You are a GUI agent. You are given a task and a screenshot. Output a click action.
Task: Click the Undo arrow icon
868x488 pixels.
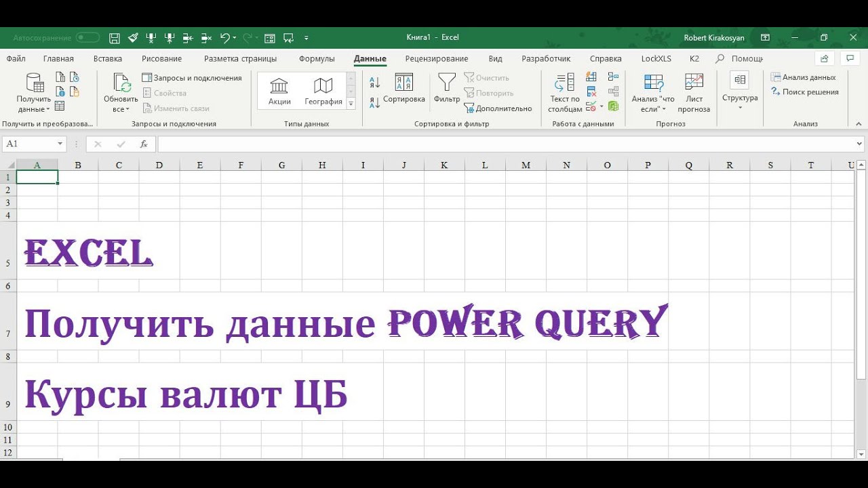225,38
